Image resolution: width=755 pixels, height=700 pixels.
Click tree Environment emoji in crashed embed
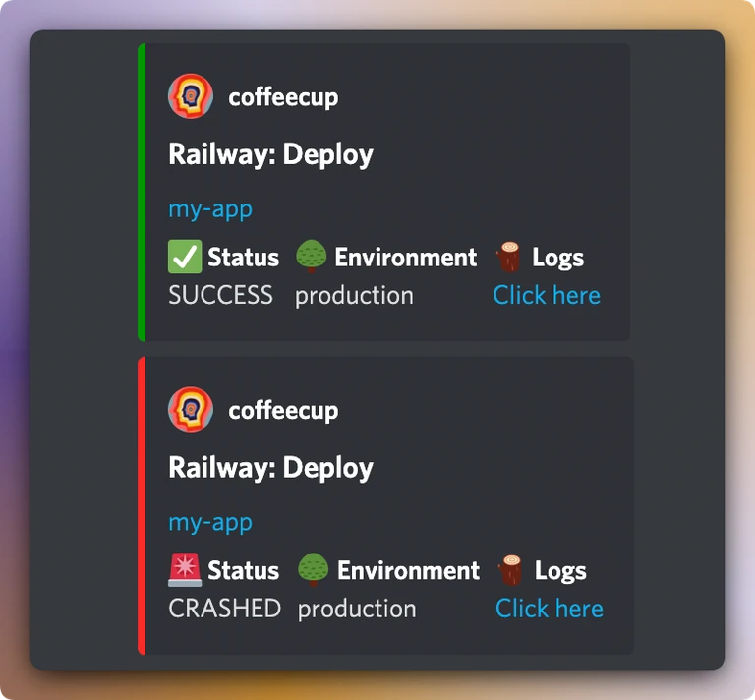tap(314, 569)
